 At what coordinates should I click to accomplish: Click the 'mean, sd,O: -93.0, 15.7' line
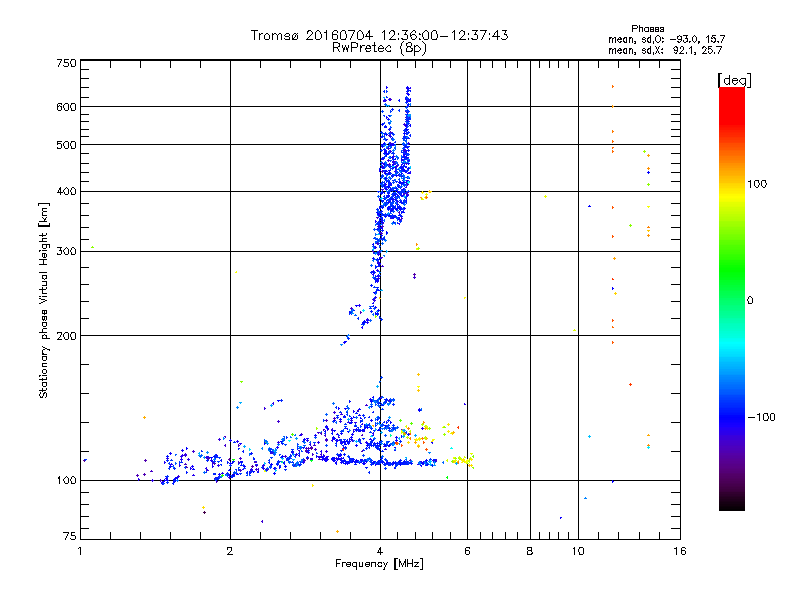(x=666, y=39)
